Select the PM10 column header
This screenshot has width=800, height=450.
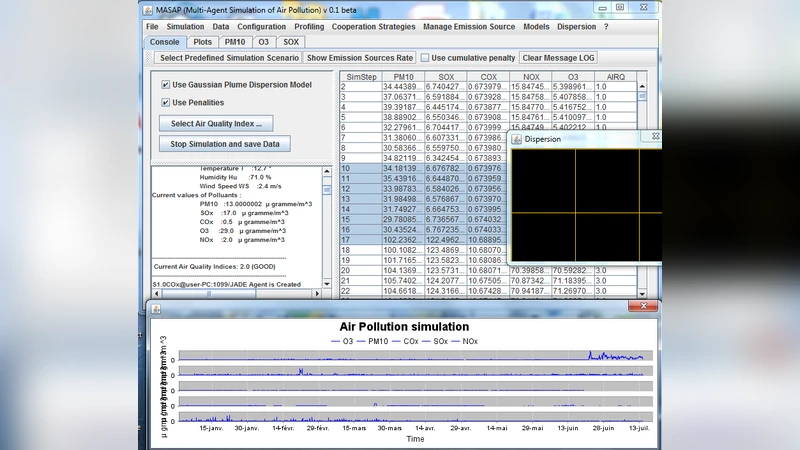[403, 76]
